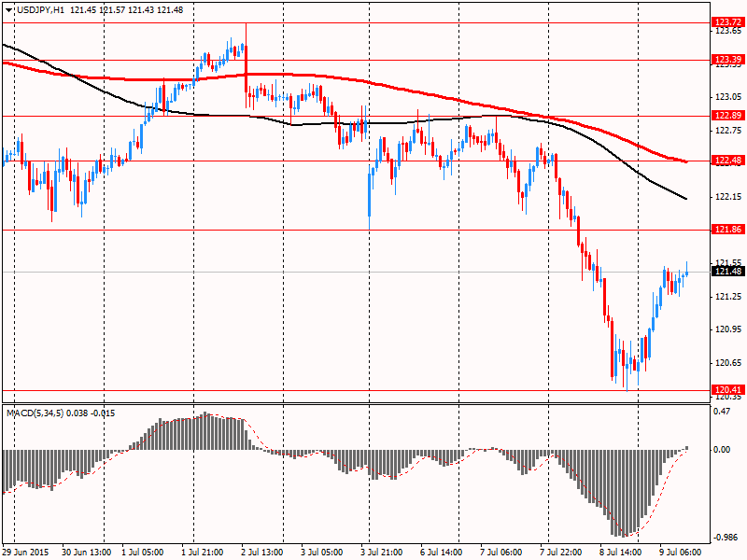Click the 120.65 price scale value
The height and width of the screenshot is (560, 747).
click(728, 363)
